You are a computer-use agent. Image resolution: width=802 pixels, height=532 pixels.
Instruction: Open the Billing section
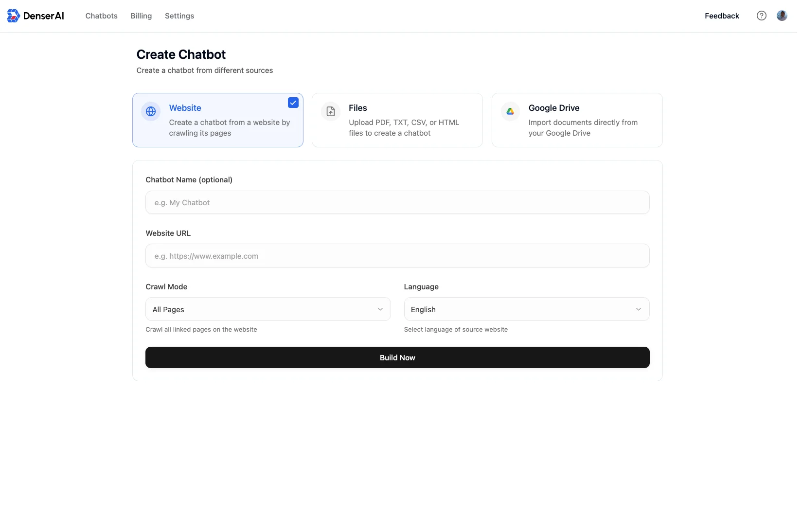point(141,16)
